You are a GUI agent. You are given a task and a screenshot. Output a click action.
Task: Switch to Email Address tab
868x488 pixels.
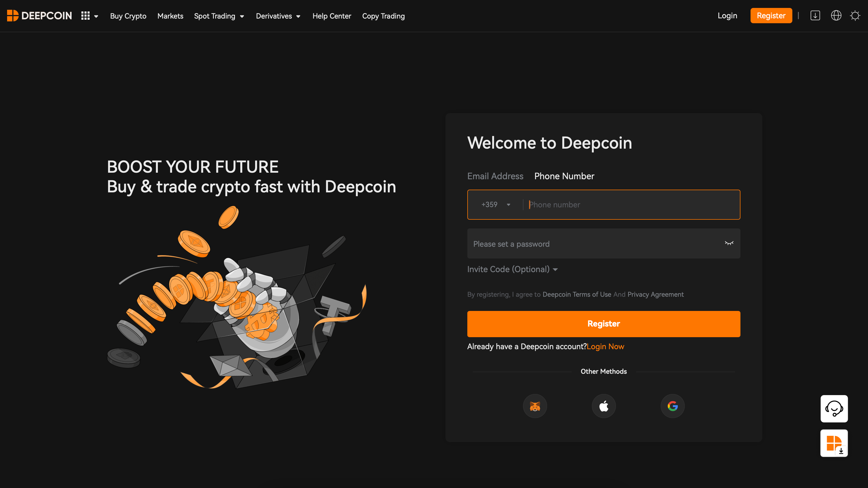(495, 176)
